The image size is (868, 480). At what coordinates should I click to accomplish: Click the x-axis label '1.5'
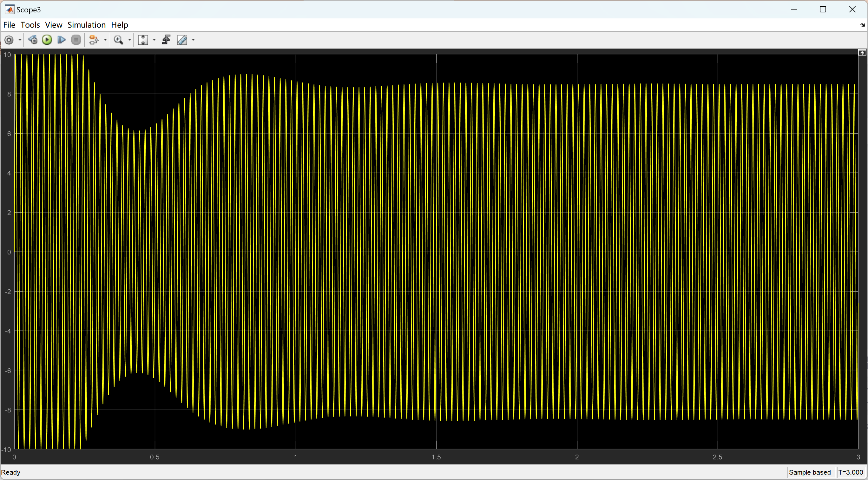(436, 457)
